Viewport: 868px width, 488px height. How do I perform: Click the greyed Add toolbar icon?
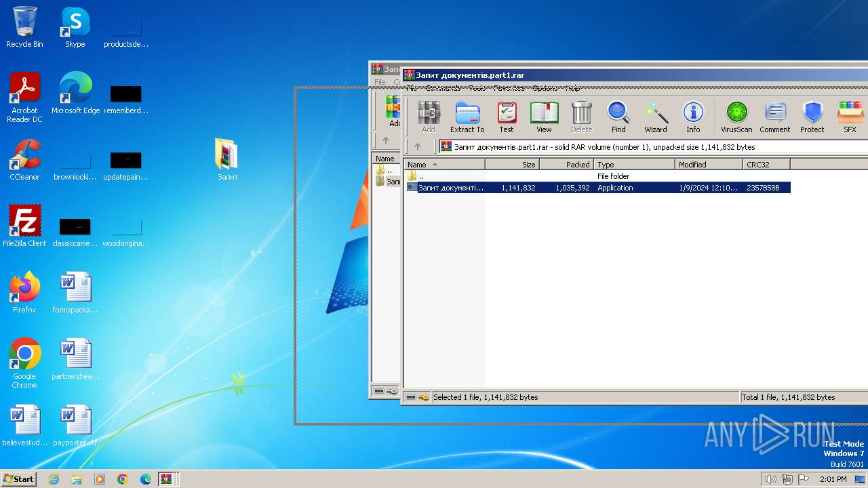[x=429, y=117]
